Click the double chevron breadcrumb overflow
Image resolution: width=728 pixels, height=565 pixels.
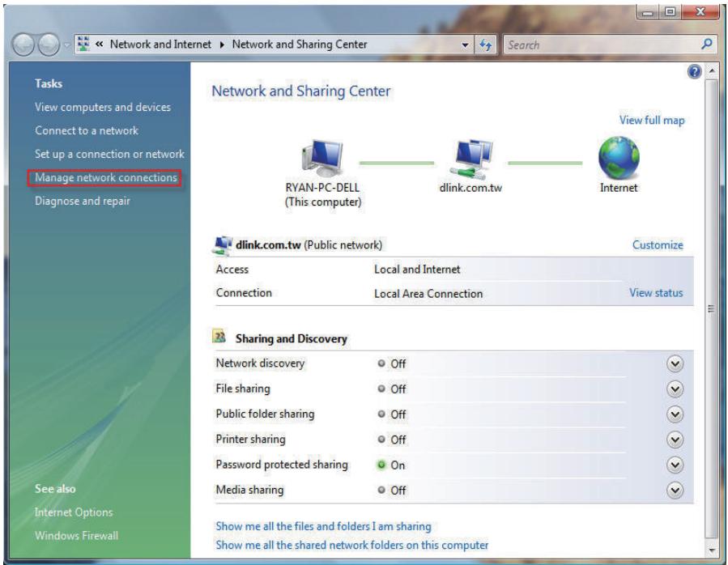(99, 44)
